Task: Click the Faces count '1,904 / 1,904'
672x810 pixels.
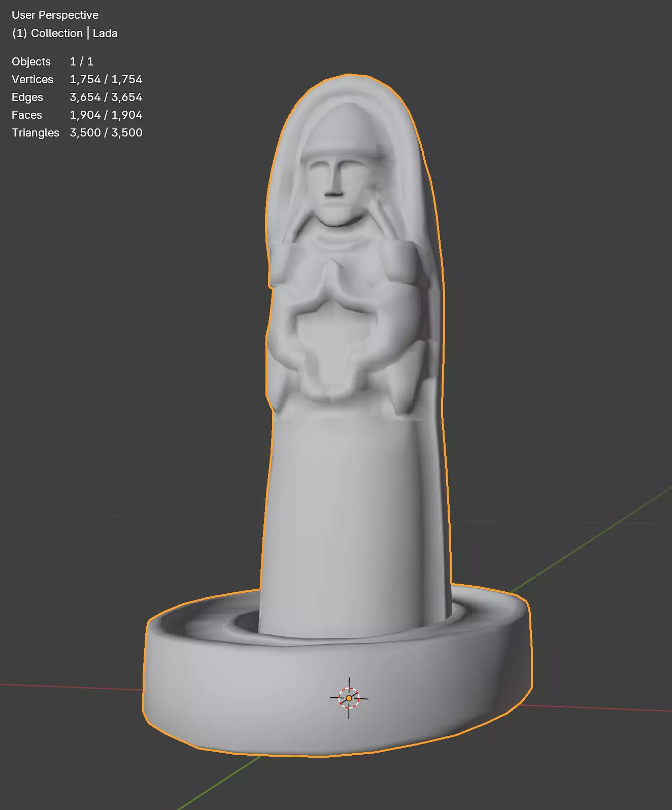Action: point(106,115)
